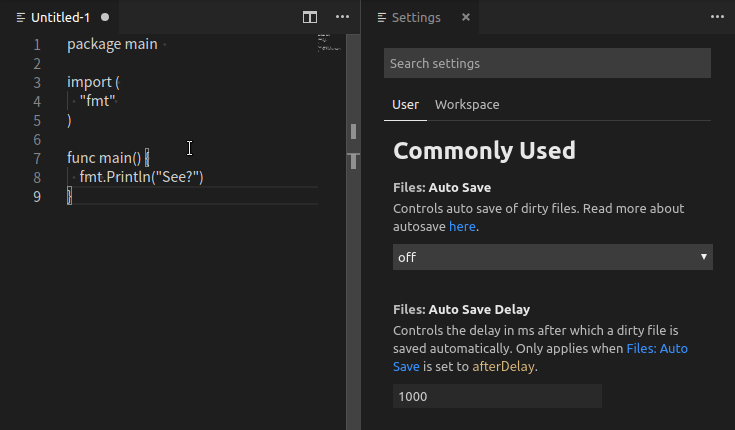735x430 pixels.
Task: Switch to the Workspace settings tab
Action: (x=467, y=105)
